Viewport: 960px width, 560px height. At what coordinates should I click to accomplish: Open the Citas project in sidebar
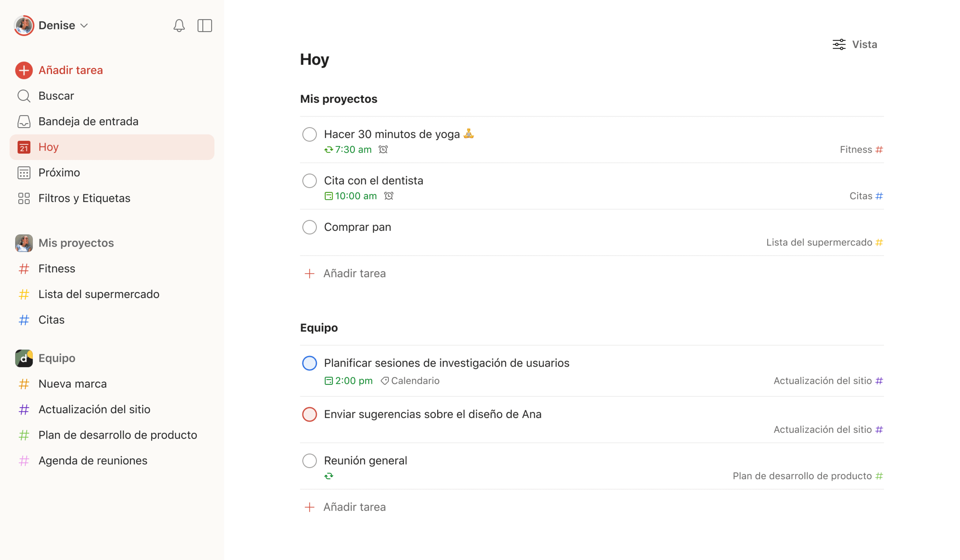(x=112, y=320)
